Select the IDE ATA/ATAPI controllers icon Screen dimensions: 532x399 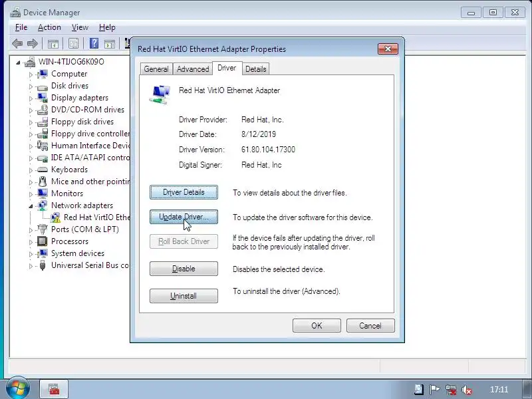point(43,158)
